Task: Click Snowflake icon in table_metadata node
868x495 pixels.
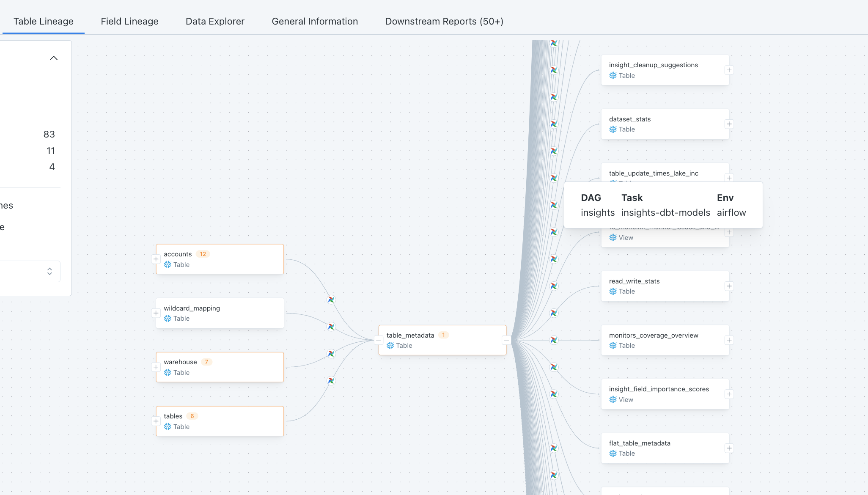Action: click(x=390, y=346)
